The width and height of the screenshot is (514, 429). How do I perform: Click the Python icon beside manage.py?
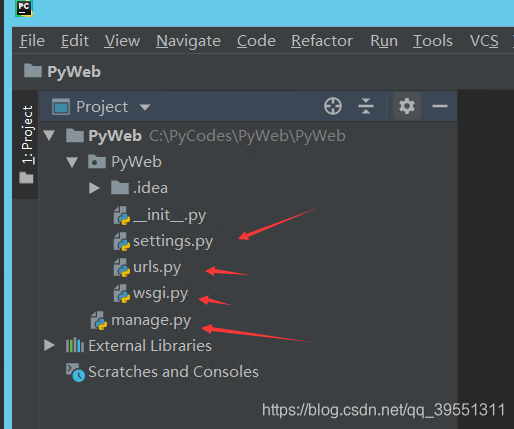click(x=99, y=321)
